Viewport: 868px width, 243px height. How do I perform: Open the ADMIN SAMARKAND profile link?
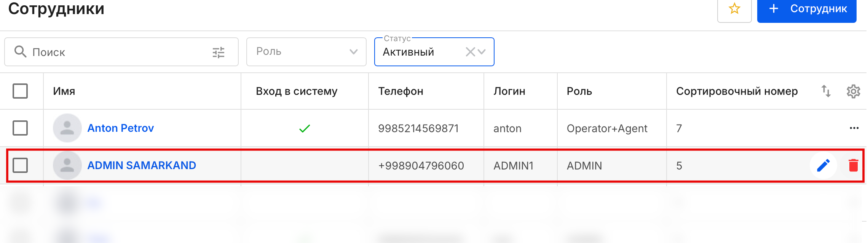tap(142, 165)
